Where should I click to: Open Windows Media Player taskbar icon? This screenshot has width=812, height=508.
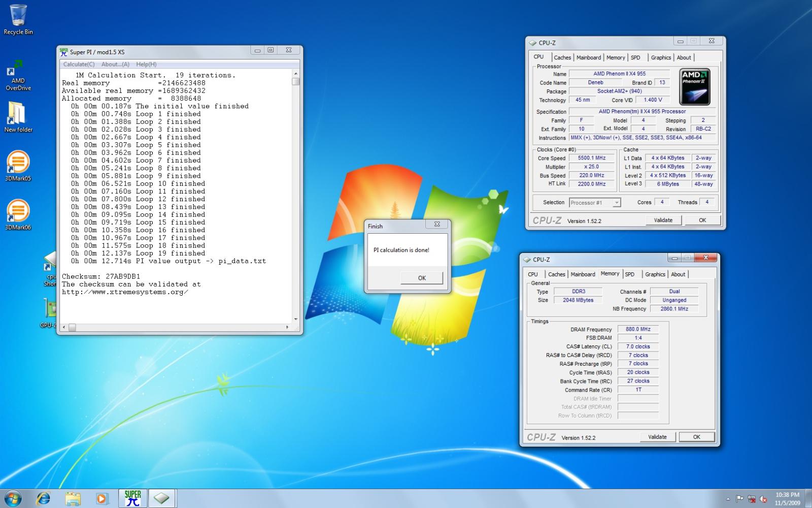tap(101, 498)
